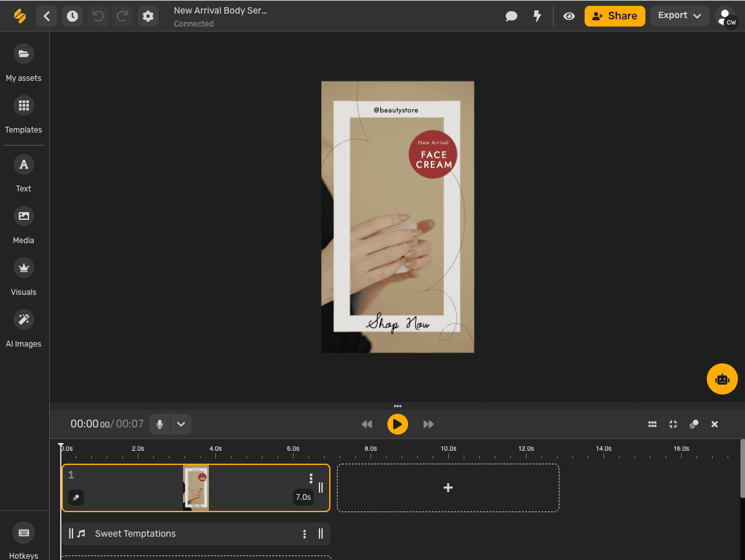Click the Share button
The height and width of the screenshot is (560, 745).
pyautogui.click(x=614, y=16)
